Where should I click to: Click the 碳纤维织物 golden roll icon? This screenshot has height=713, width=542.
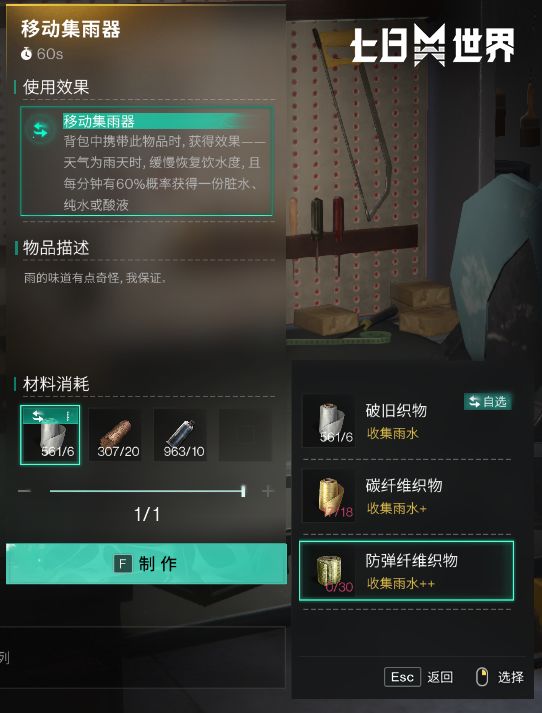[x=329, y=496]
